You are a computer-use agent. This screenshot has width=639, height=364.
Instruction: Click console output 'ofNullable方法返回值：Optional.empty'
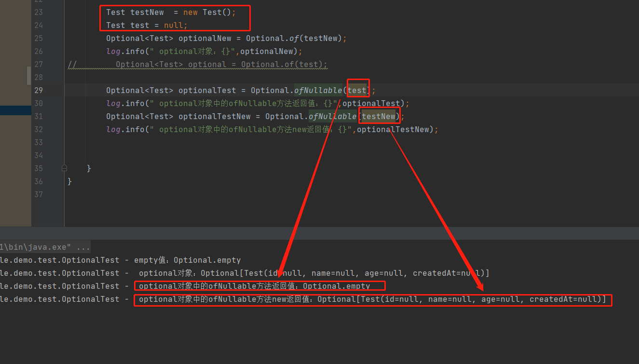tap(254, 286)
